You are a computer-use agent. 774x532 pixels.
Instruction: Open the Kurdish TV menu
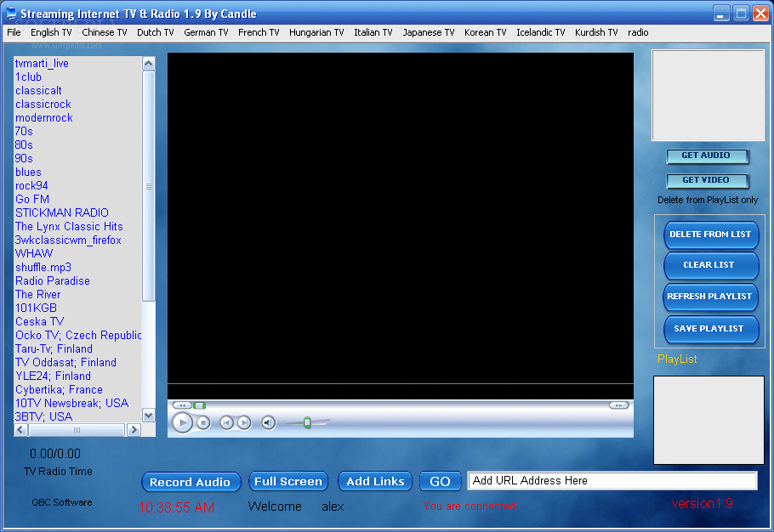coord(596,32)
